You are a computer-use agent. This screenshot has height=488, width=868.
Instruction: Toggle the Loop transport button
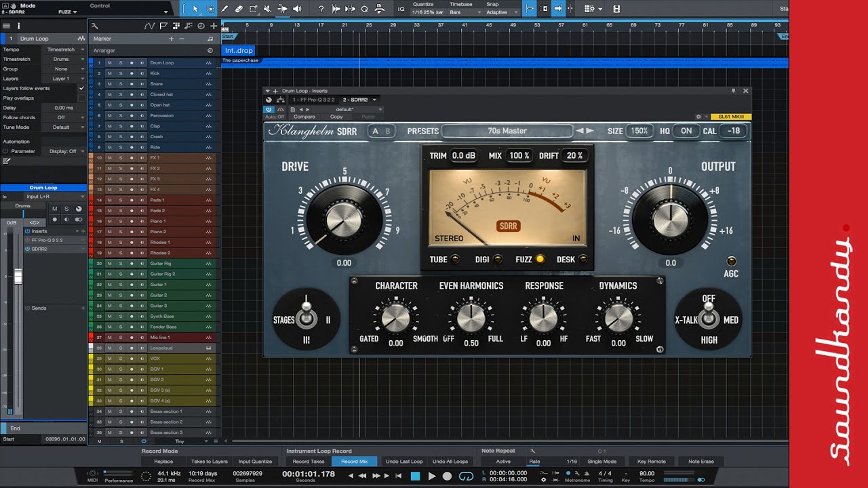pos(465,476)
